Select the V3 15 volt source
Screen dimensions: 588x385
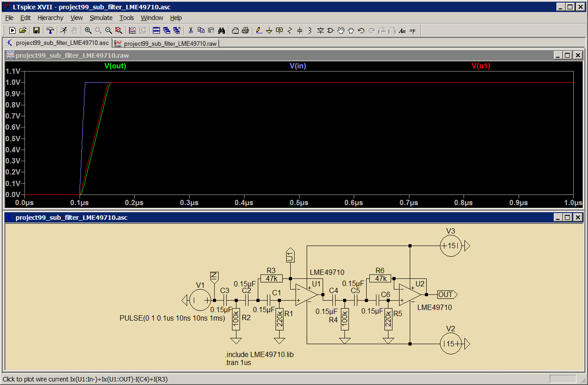[451, 246]
